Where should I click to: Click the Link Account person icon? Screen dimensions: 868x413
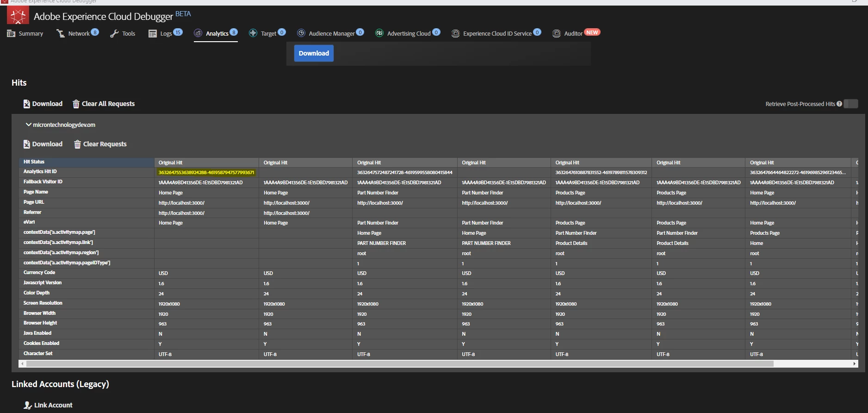click(28, 405)
